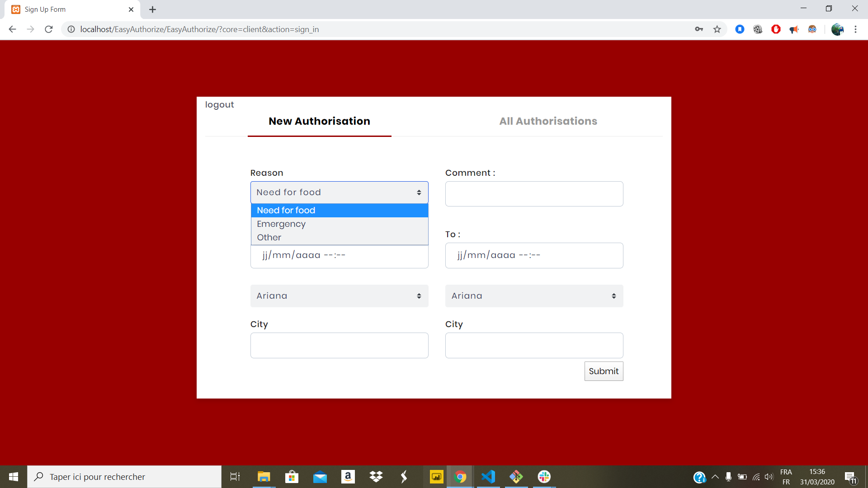Viewport: 868px width, 488px height.
Task: Click the To date-time field
Action: [x=534, y=255]
